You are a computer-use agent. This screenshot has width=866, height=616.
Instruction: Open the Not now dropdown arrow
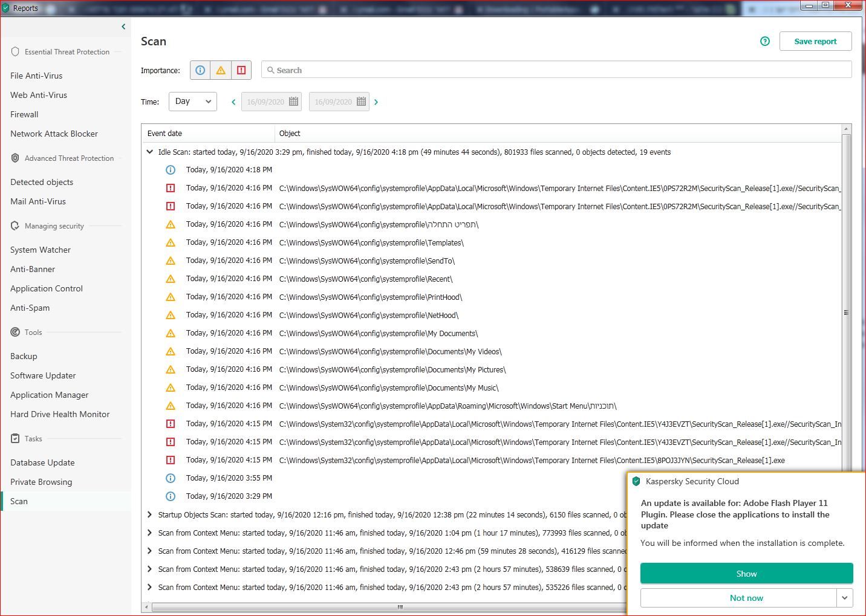(x=845, y=598)
